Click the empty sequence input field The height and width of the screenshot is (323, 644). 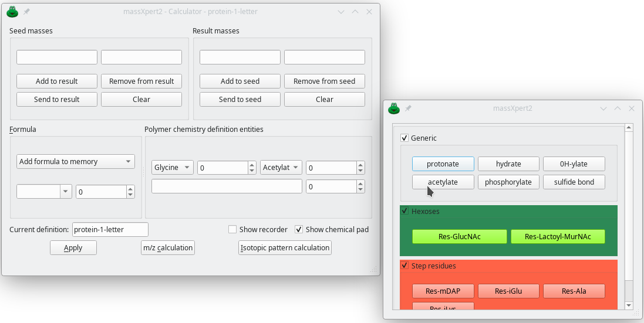pyautogui.click(x=227, y=186)
